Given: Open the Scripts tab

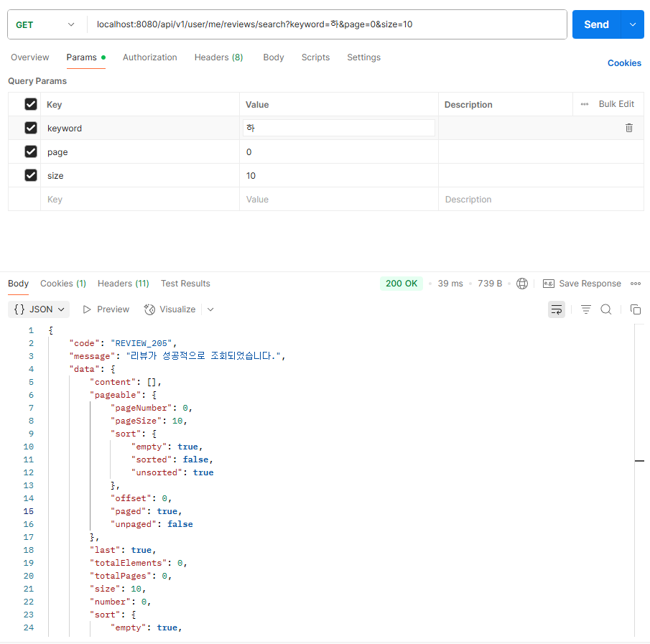Looking at the screenshot, I should coord(315,57).
